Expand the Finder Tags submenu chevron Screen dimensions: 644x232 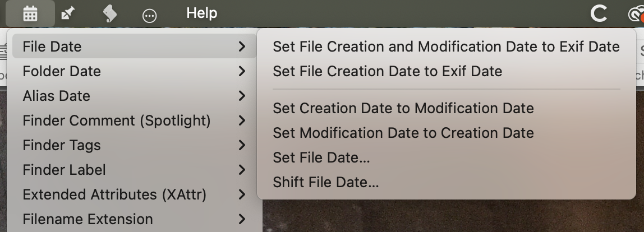tap(242, 145)
